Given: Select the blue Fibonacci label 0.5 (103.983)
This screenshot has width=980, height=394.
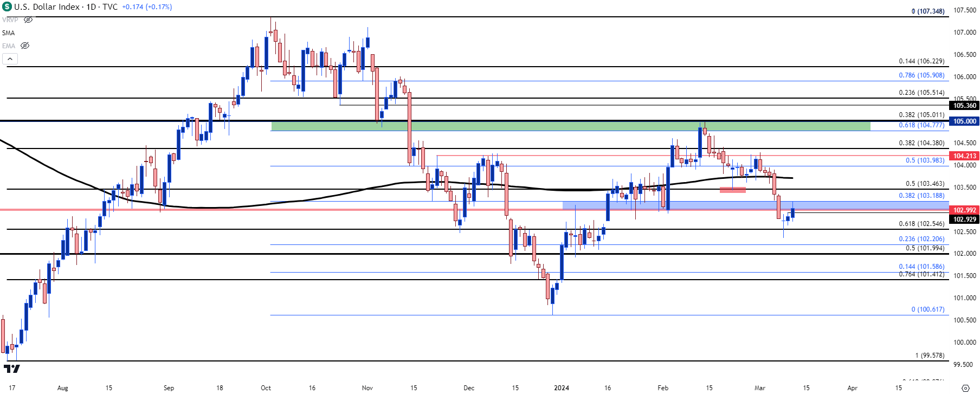Looking at the screenshot, I should (x=925, y=160).
